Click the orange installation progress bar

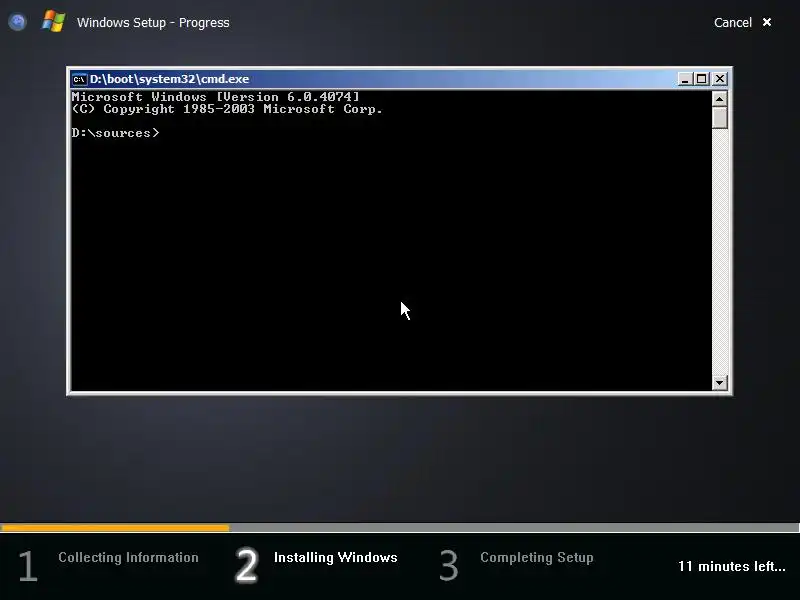click(x=115, y=528)
